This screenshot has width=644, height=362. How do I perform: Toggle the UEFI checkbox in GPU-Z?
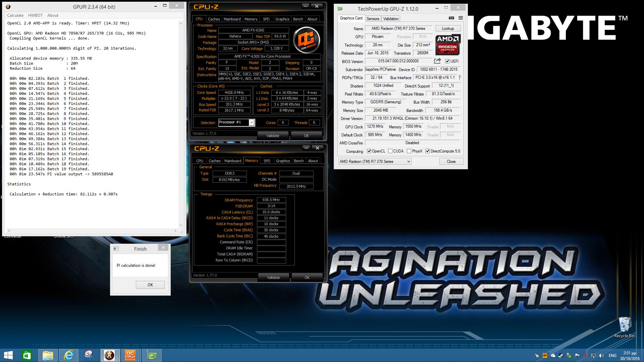[x=447, y=61]
